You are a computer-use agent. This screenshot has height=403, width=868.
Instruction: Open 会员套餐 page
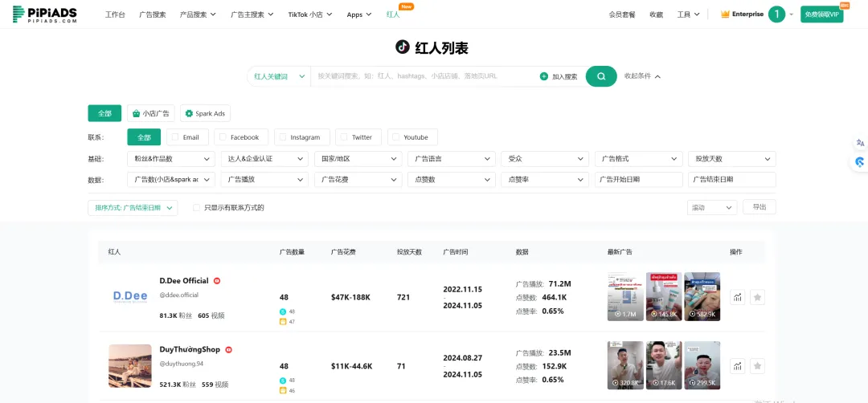(621, 14)
